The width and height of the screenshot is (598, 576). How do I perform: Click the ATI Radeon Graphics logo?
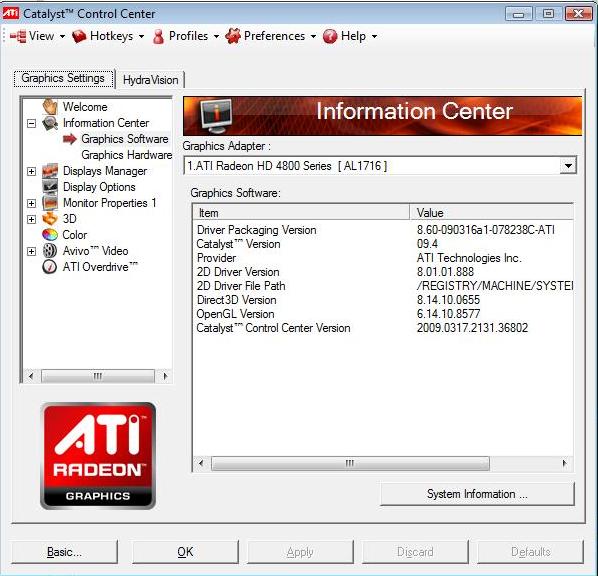(98, 456)
